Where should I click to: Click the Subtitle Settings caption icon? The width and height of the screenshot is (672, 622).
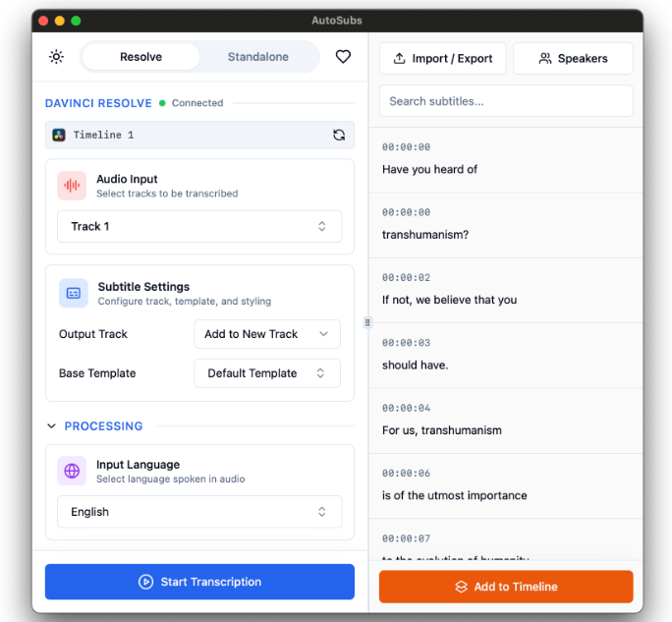click(x=74, y=293)
